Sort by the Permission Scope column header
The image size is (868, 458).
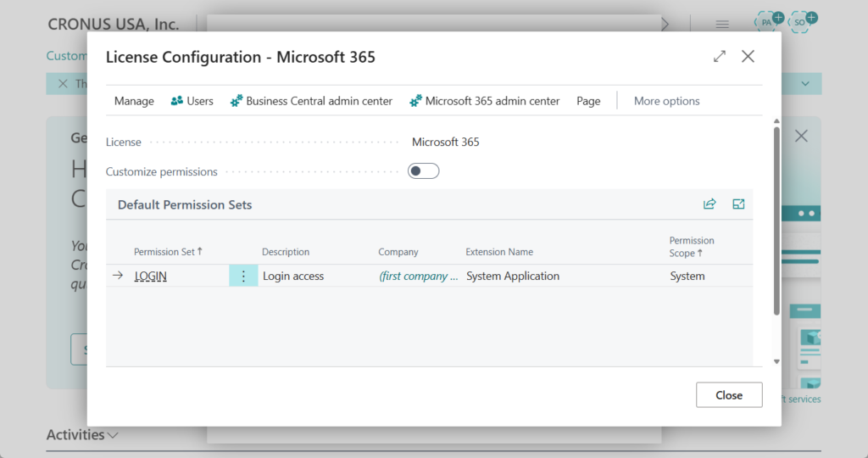coord(692,247)
